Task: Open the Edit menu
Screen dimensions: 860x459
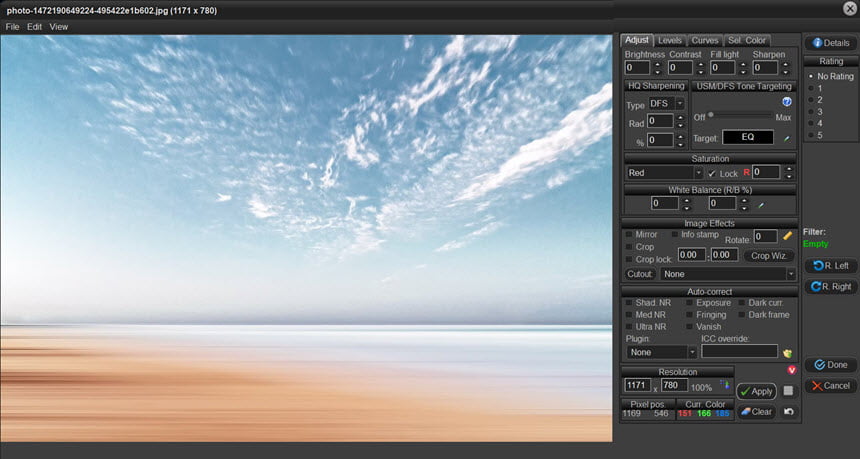Action: click(35, 26)
